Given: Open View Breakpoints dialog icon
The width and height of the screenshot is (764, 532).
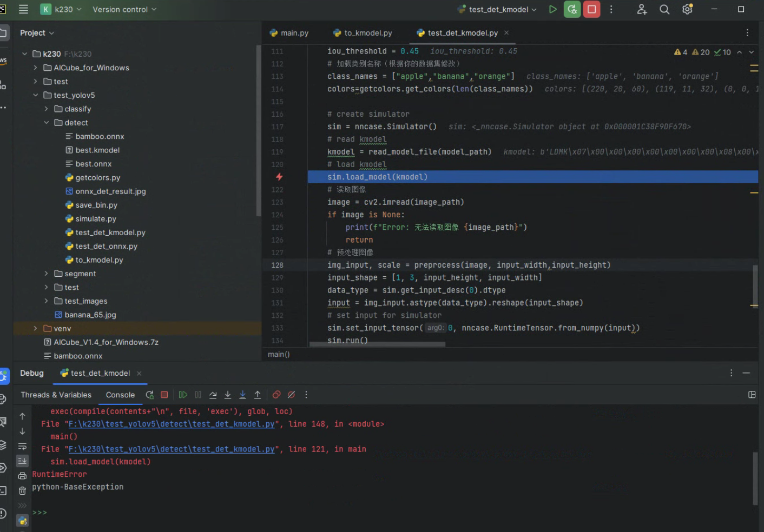Looking at the screenshot, I should [276, 395].
